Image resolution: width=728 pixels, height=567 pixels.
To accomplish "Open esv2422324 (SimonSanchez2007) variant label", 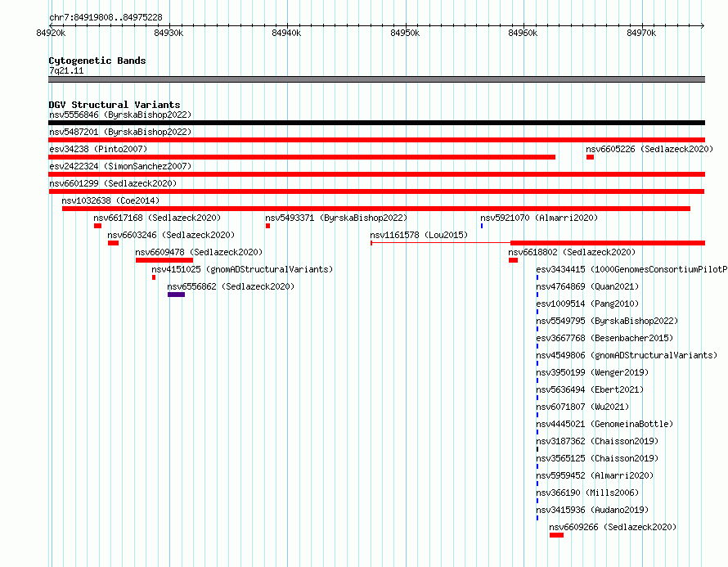I will [120, 166].
